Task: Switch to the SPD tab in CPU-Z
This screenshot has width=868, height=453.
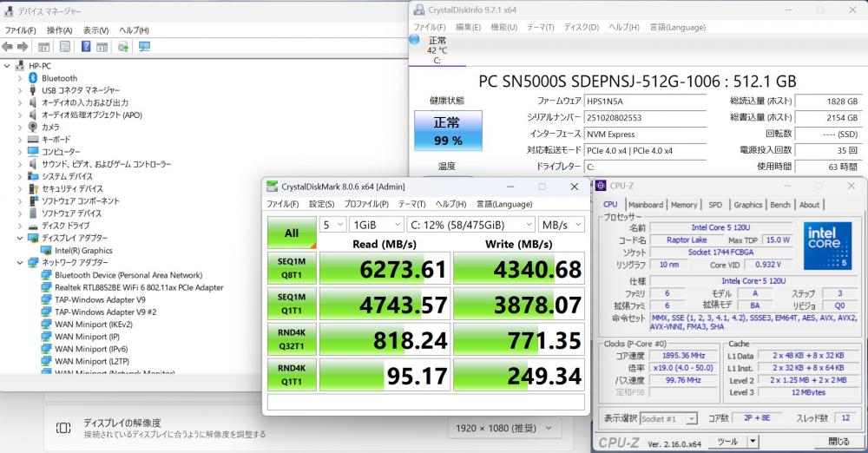Action: point(715,204)
